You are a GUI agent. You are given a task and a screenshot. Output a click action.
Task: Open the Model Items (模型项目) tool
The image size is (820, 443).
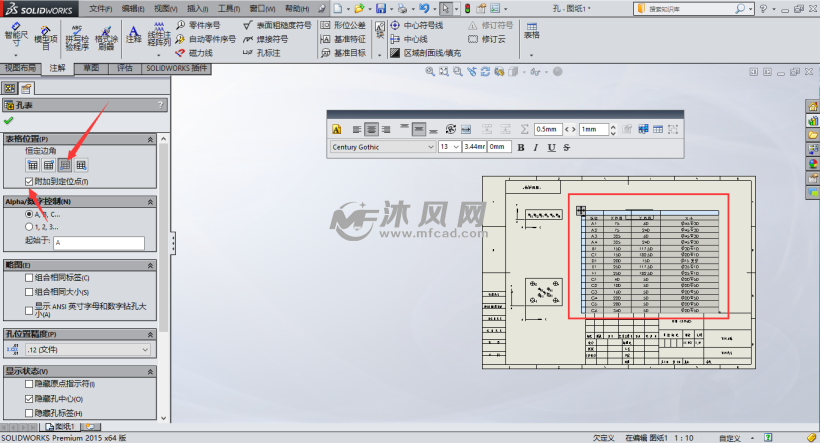[x=45, y=38]
